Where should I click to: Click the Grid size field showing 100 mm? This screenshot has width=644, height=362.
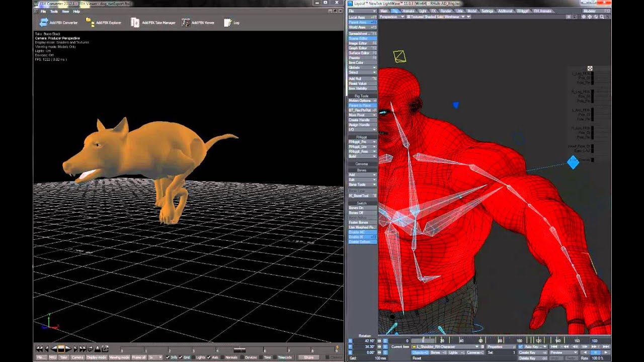368,358
